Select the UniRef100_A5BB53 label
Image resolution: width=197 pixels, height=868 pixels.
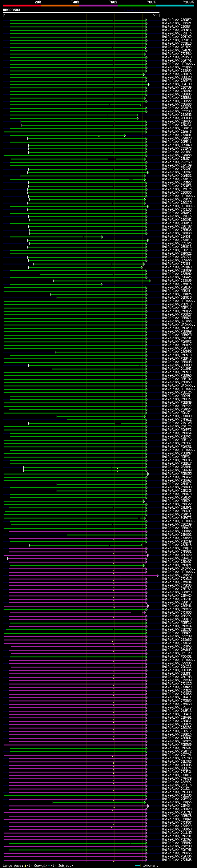[177, 382]
